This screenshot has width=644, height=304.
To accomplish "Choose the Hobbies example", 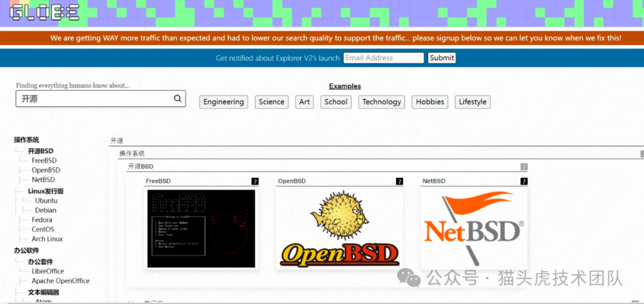I will [429, 102].
